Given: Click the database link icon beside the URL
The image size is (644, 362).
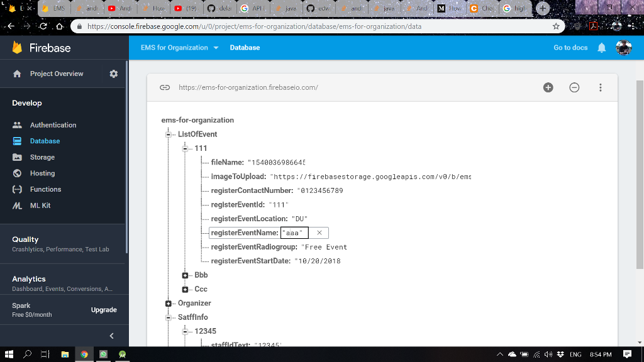Looking at the screenshot, I should [x=165, y=87].
